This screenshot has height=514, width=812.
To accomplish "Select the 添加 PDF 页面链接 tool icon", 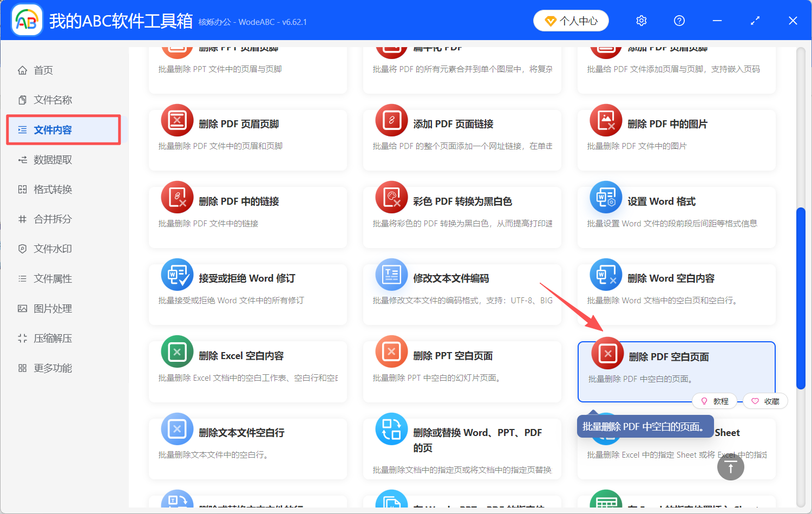I will (x=391, y=120).
